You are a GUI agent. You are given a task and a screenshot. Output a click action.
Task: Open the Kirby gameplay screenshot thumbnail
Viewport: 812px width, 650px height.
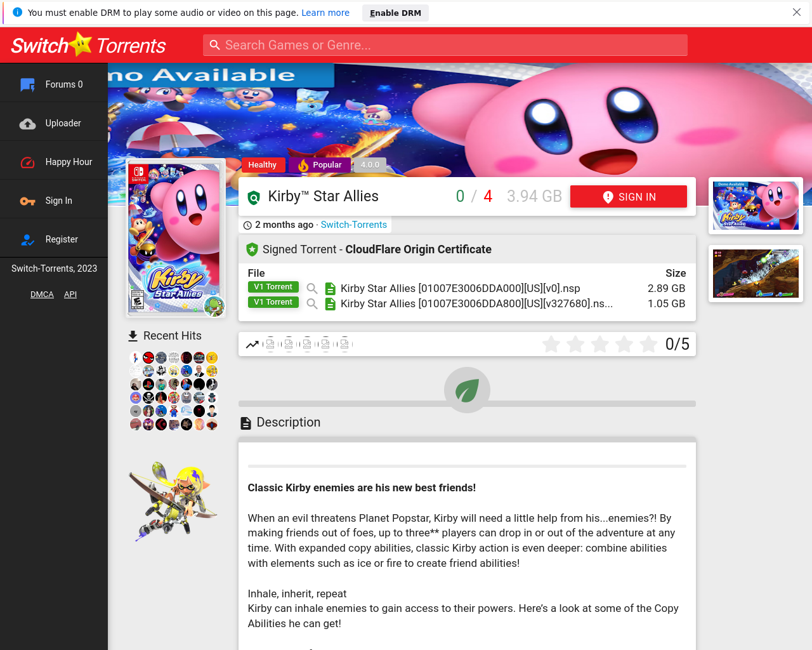click(x=756, y=274)
